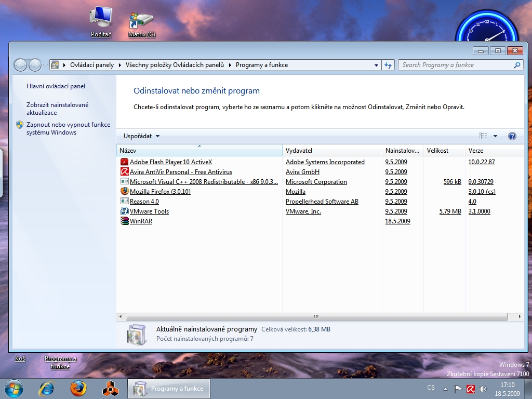Sort by the Nainstalováno column header
Viewport: 532px width, 399px height.
(403, 150)
